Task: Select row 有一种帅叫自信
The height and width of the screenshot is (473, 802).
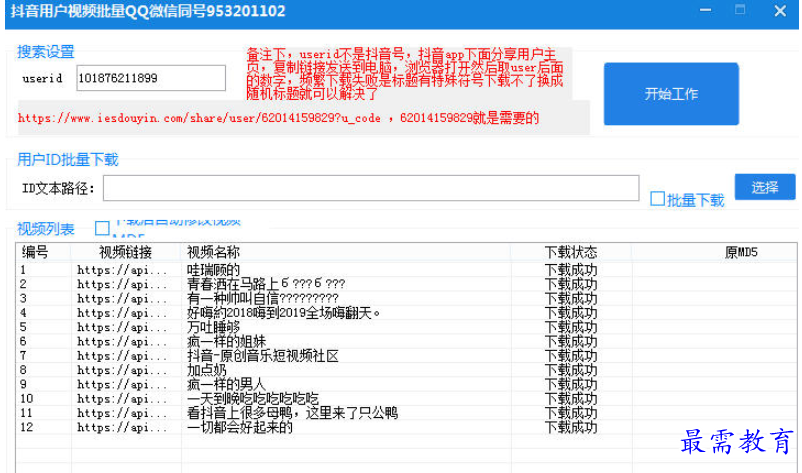Action: point(407,298)
